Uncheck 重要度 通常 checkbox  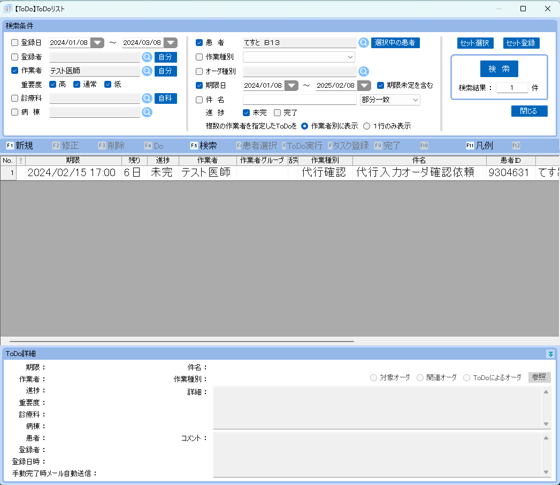76,84
